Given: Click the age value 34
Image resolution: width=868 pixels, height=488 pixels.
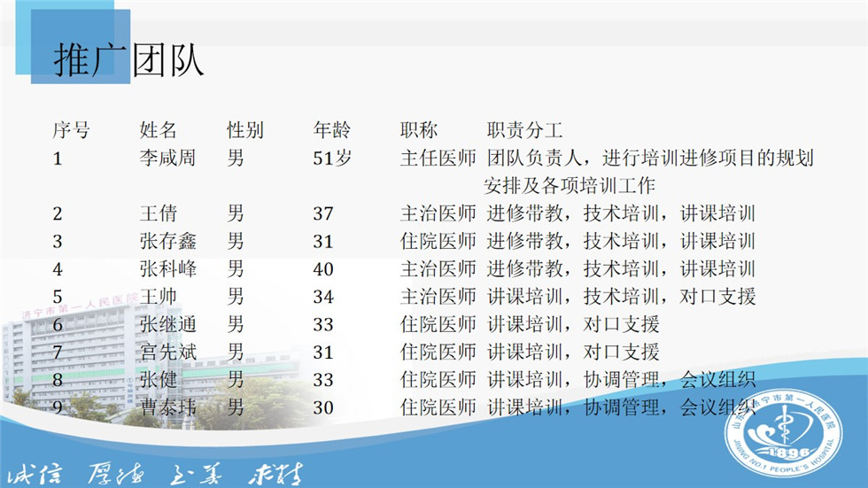Looking at the screenshot, I should point(322,297).
